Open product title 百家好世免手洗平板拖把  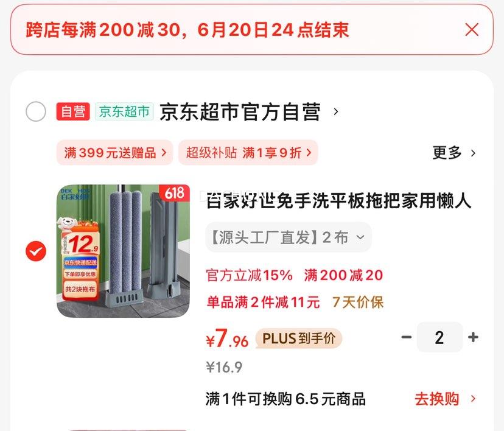click(339, 200)
